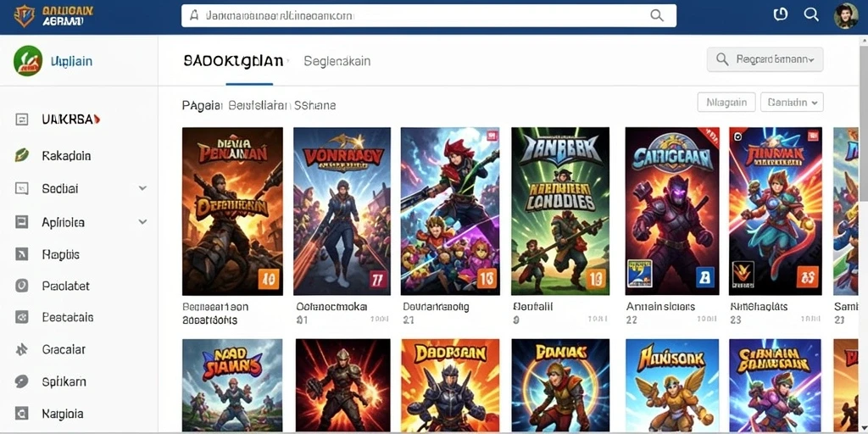The width and height of the screenshot is (868, 434).
Task: Click the orange 40 badge on first game
Action: (x=269, y=280)
